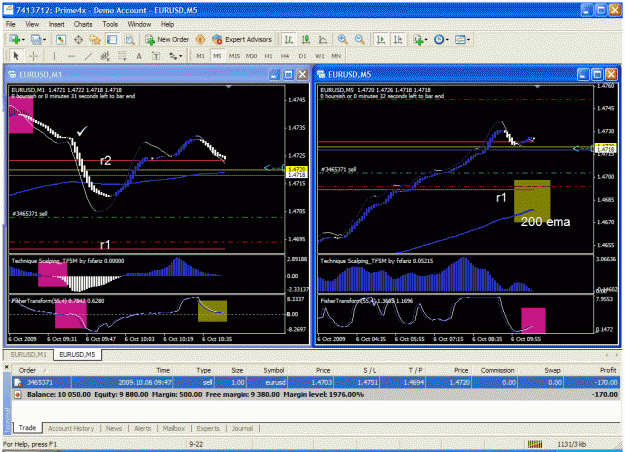The height and width of the screenshot is (452, 625).
Task: Open the Experts terminal tab
Action: tap(208, 428)
